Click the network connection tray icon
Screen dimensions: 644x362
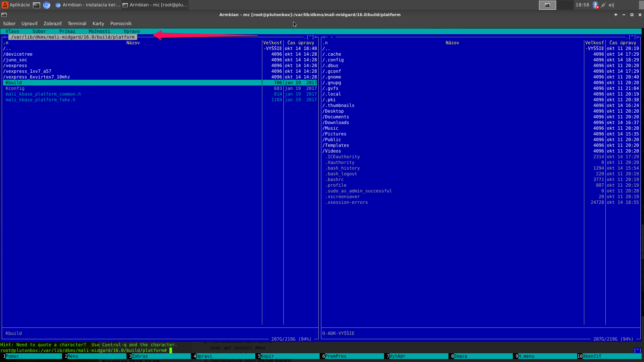click(603, 5)
